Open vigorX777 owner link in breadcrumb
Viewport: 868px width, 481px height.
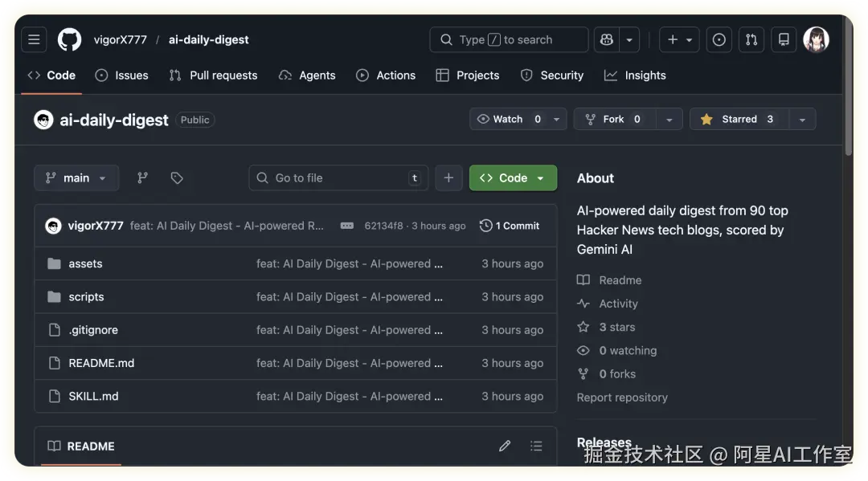click(120, 40)
